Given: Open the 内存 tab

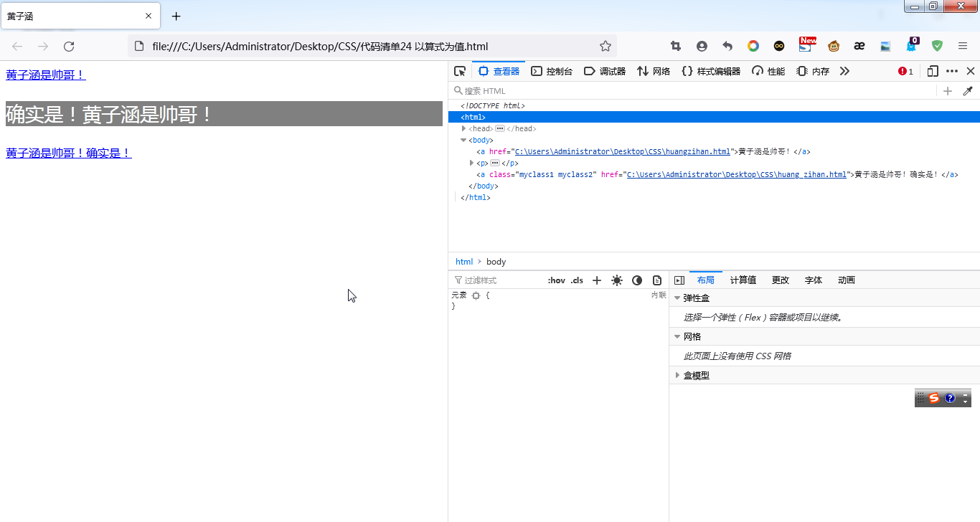Looking at the screenshot, I should click(x=813, y=71).
